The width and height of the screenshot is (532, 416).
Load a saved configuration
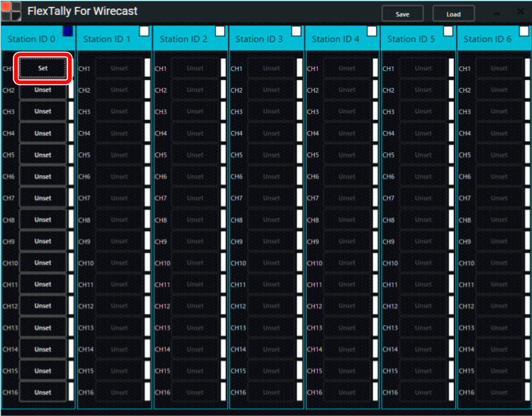click(453, 14)
